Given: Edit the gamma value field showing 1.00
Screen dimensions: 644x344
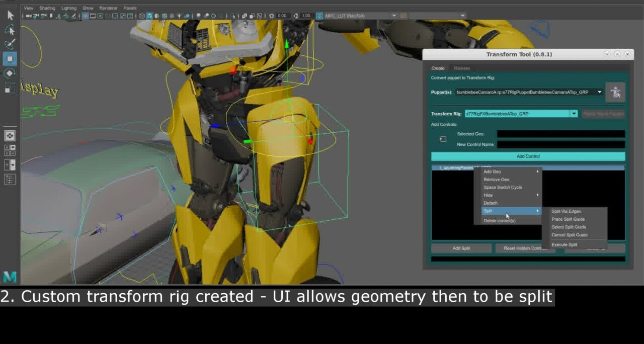Looking at the screenshot, I should pos(306,16).
